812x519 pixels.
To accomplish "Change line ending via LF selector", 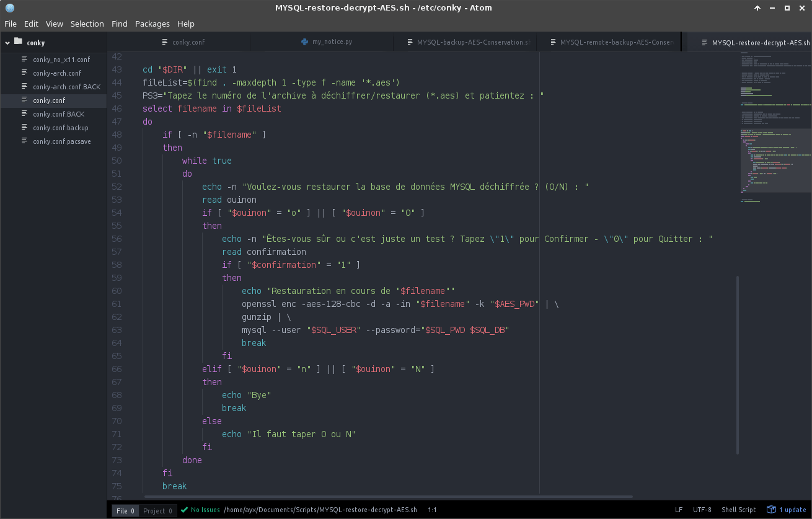I will click(679, 510).
